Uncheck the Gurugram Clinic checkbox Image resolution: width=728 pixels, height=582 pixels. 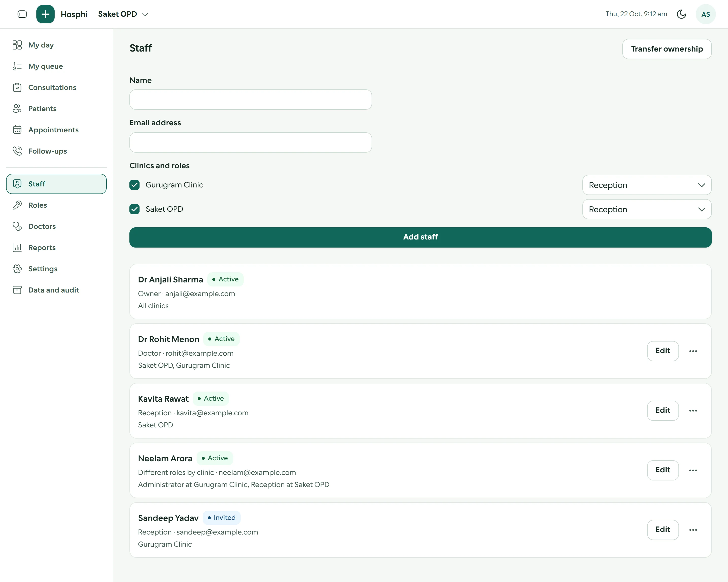[134, 185]
